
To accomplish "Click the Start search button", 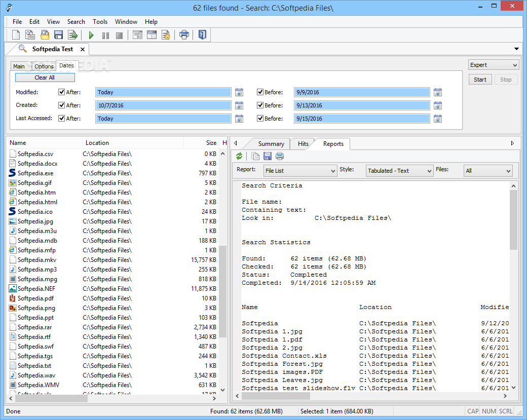I will (480, 80).
